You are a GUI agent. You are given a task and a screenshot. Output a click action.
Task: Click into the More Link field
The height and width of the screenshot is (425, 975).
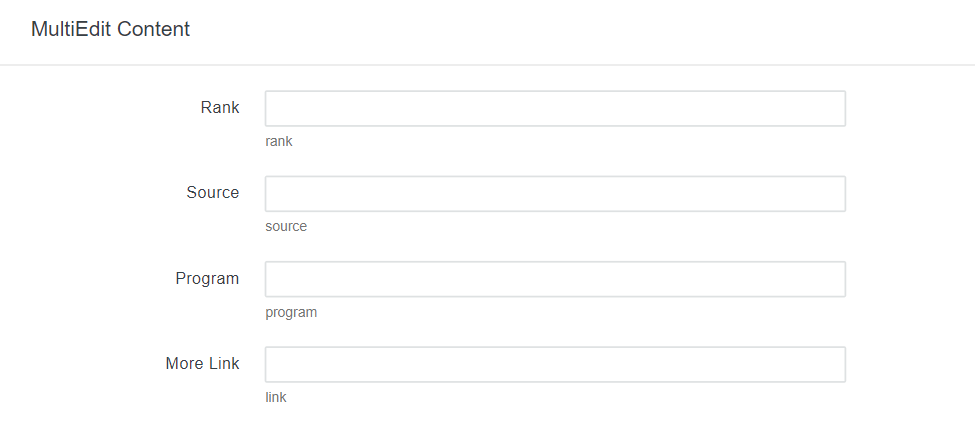click(x=555, y=364)
